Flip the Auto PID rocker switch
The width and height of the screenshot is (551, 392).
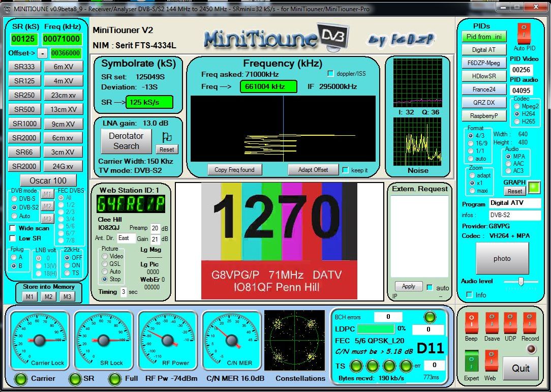[524, 33]
